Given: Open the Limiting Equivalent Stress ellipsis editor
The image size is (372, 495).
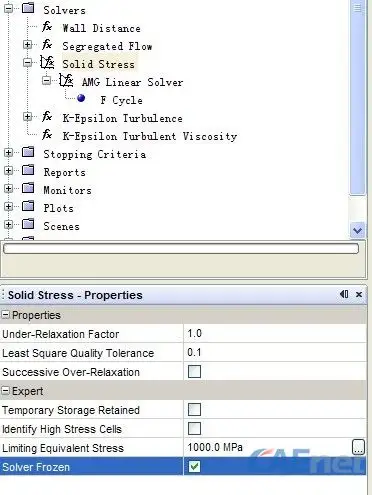Looking at the screenshot, I should pyautogui.click(x=358, y=447).
